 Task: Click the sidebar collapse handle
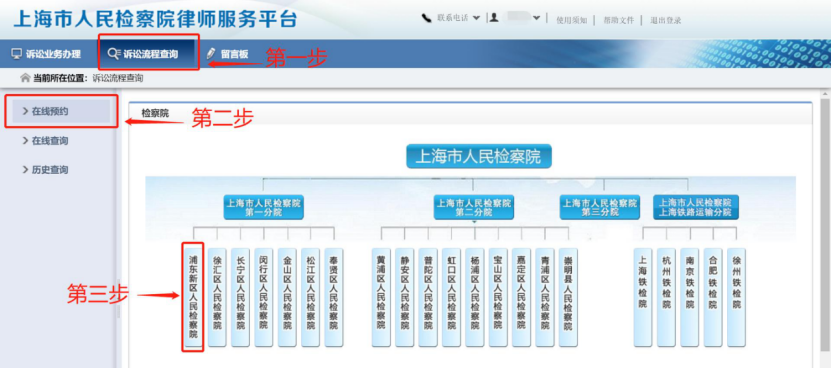coord(119,298)
